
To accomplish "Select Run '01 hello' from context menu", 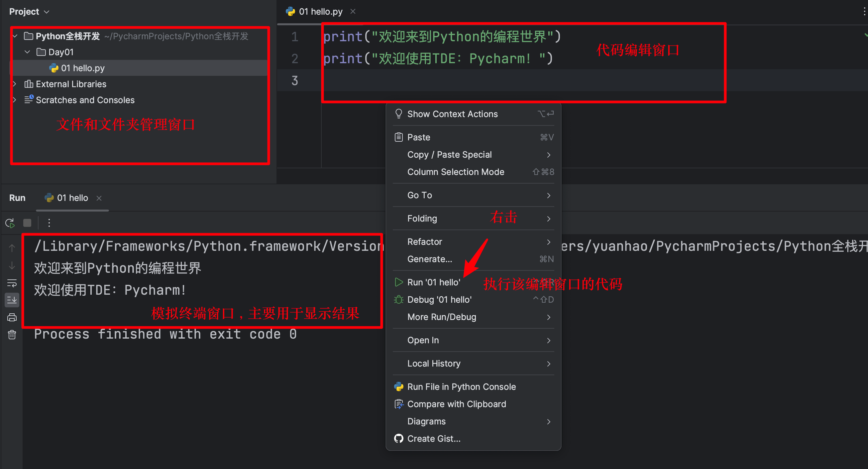I will (x=433, y=282).
